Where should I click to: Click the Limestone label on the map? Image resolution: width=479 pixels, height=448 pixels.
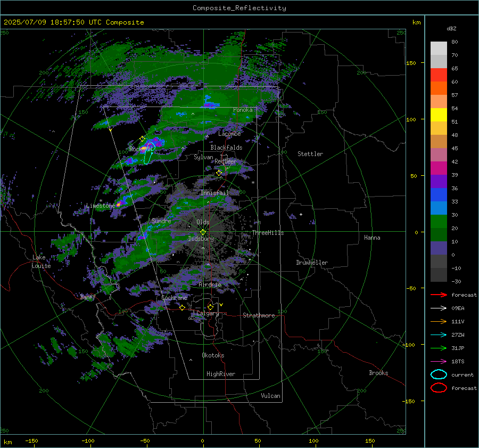pos(101,206)
